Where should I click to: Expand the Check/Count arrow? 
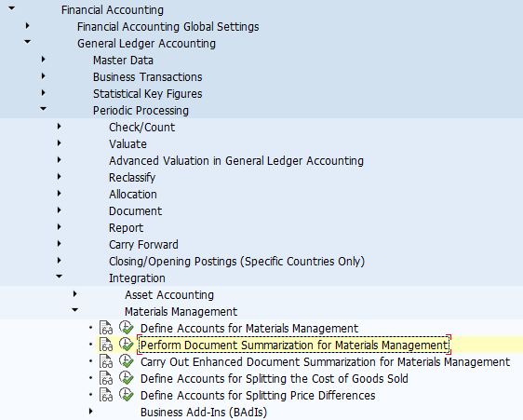(60, 127)
